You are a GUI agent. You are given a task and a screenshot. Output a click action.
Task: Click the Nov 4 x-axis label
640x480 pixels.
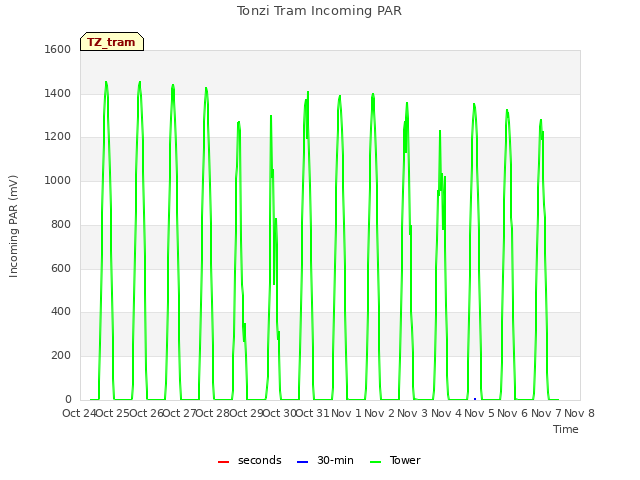(446, 413)
